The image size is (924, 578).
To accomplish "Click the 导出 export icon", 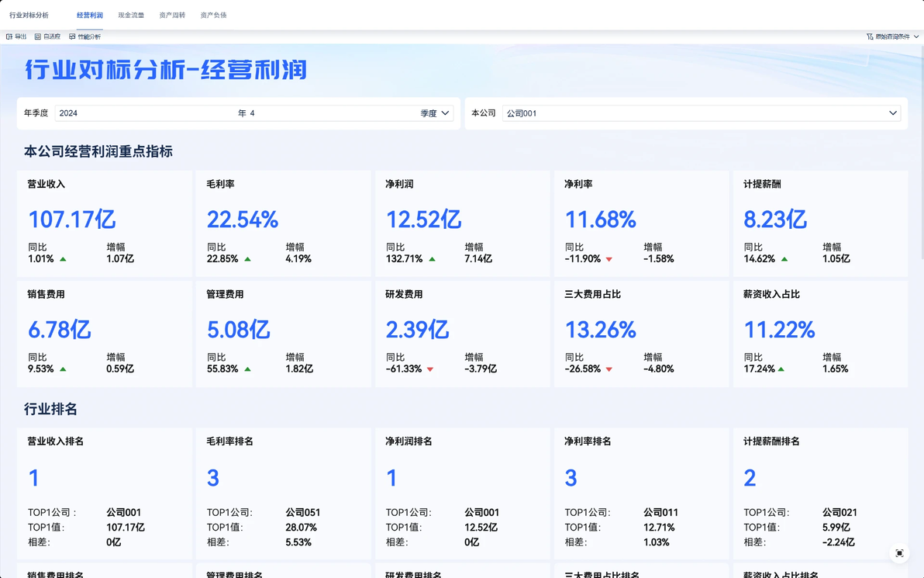I will click(x=9, y=36).
